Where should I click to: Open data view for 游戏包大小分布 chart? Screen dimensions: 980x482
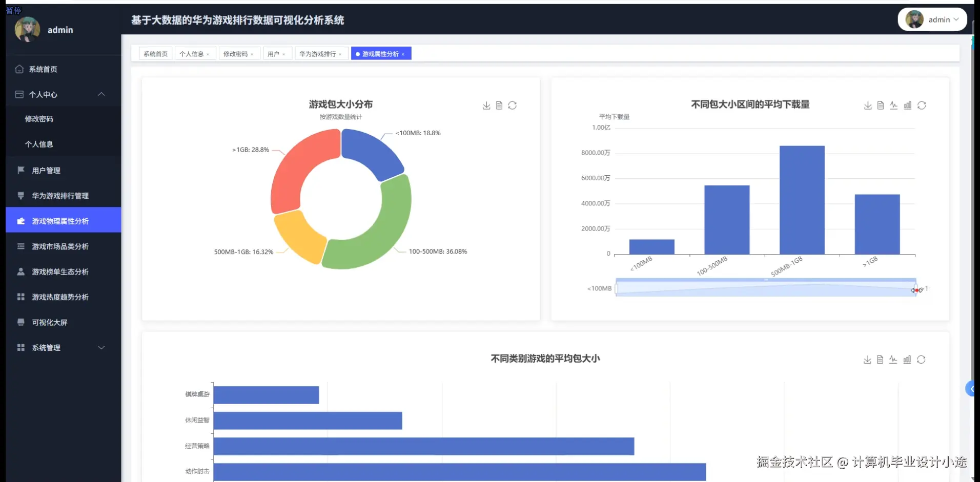[499, 106]
